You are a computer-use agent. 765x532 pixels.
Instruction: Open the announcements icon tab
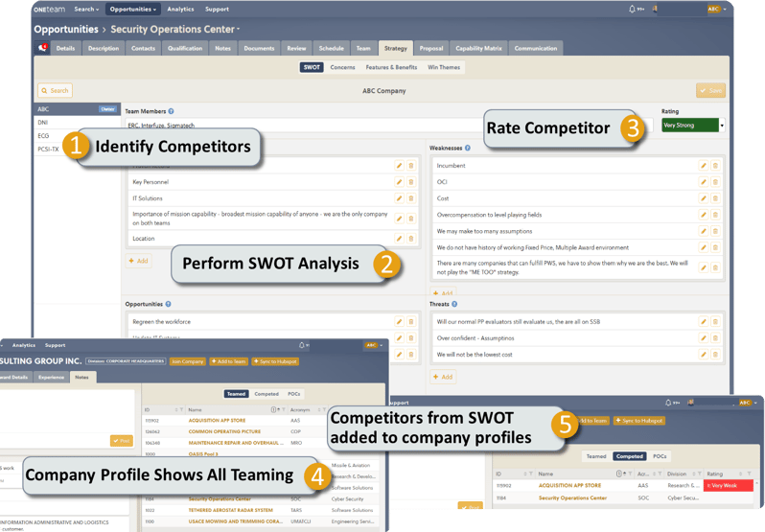43,48
